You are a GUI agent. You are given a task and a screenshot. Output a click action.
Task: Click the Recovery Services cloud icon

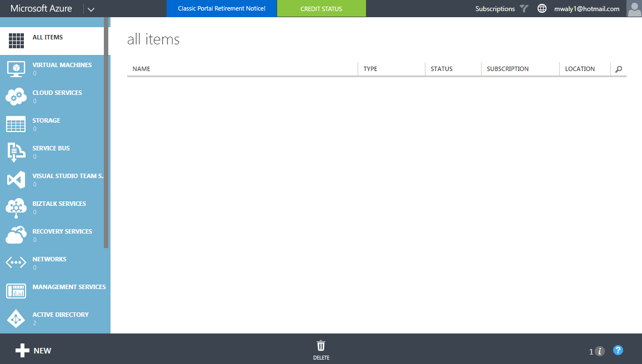point(16,235)
